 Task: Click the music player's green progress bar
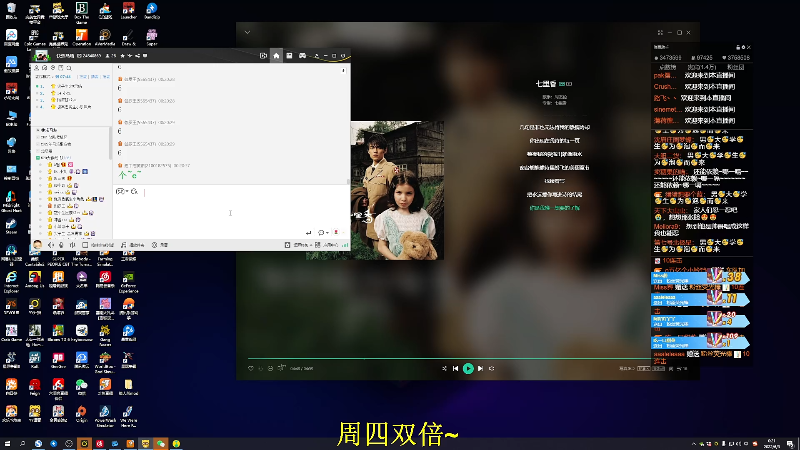tap(449, 359)
